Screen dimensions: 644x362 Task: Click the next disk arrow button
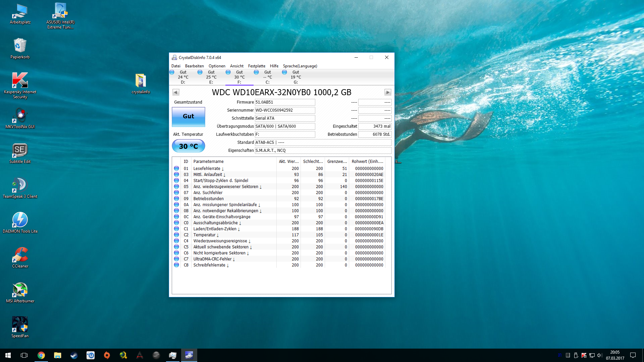[388, 92]
